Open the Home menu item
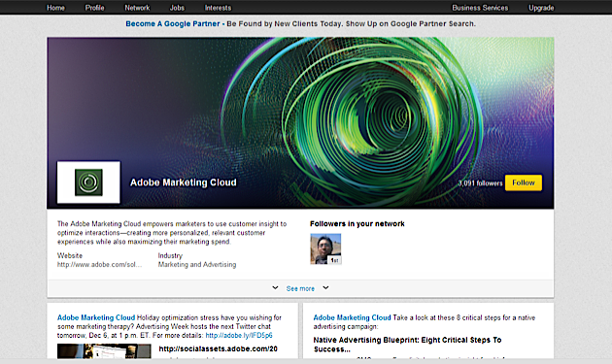The width and height of the screenshot is (612, 364). tap(55, 8)
